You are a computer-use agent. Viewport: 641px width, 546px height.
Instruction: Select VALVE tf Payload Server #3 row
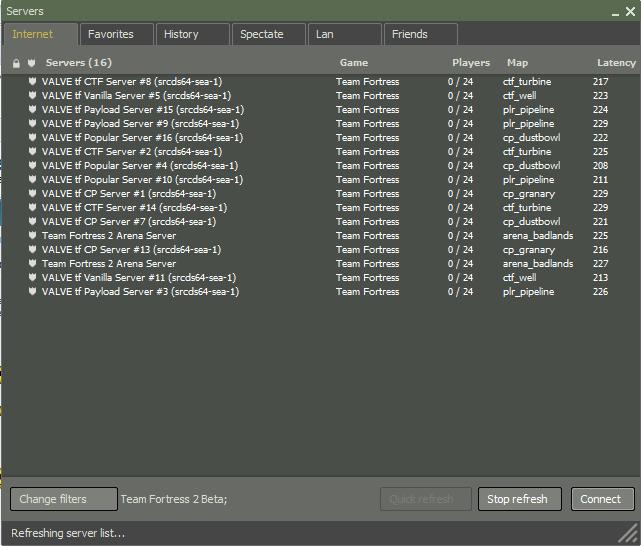(x=320, y=291)
